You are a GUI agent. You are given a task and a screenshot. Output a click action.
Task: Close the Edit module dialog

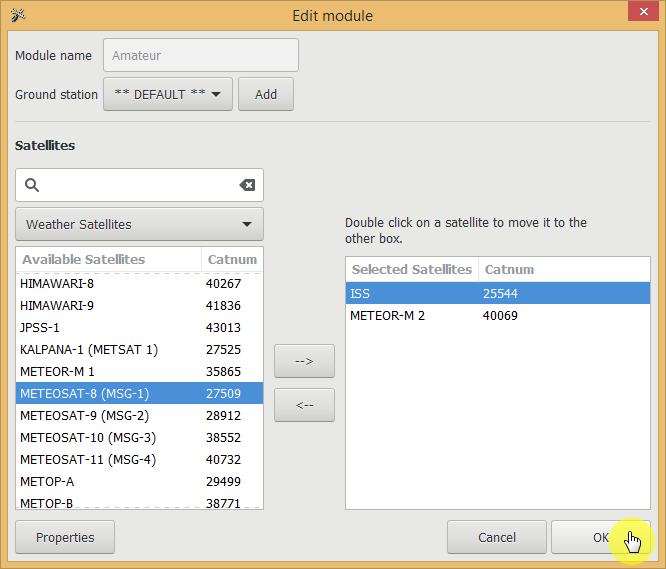click(641, 14)
